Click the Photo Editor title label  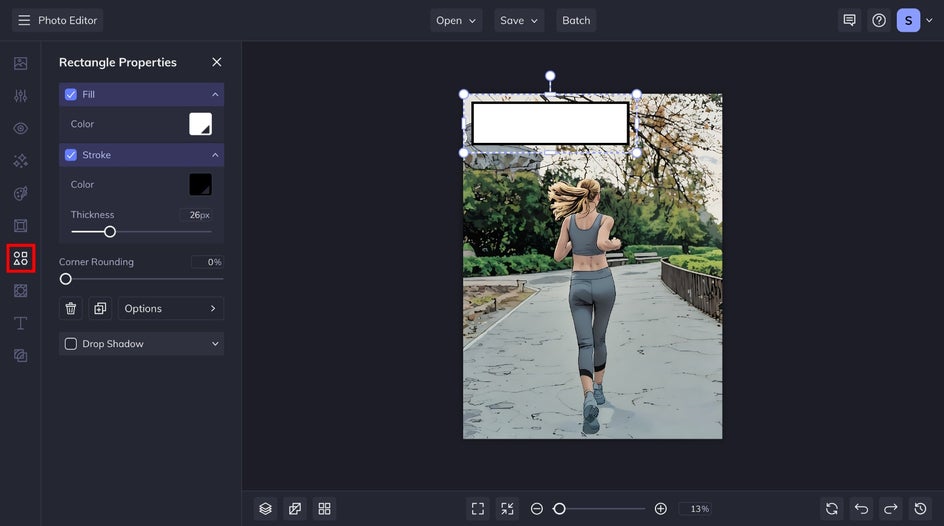point(67,20)
